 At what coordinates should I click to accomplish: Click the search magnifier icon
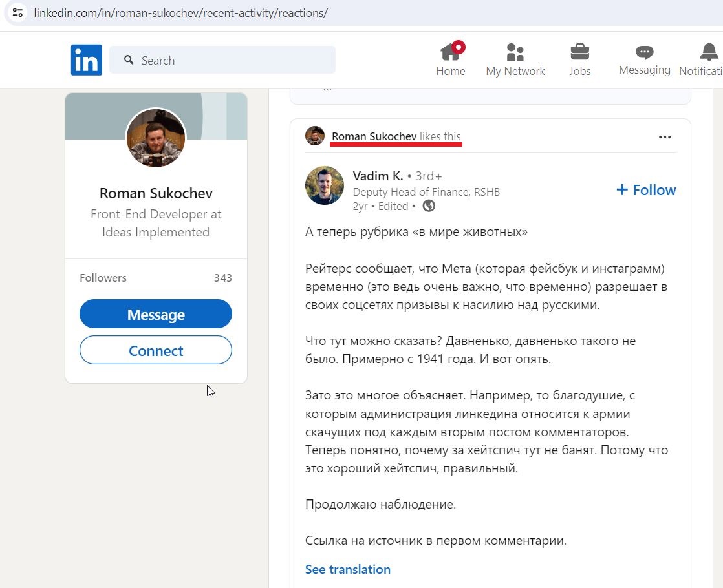tap(129, 60)
